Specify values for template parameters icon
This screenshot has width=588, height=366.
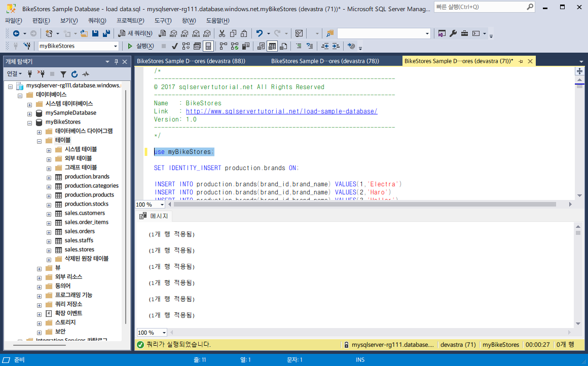[x=351, y=46]
